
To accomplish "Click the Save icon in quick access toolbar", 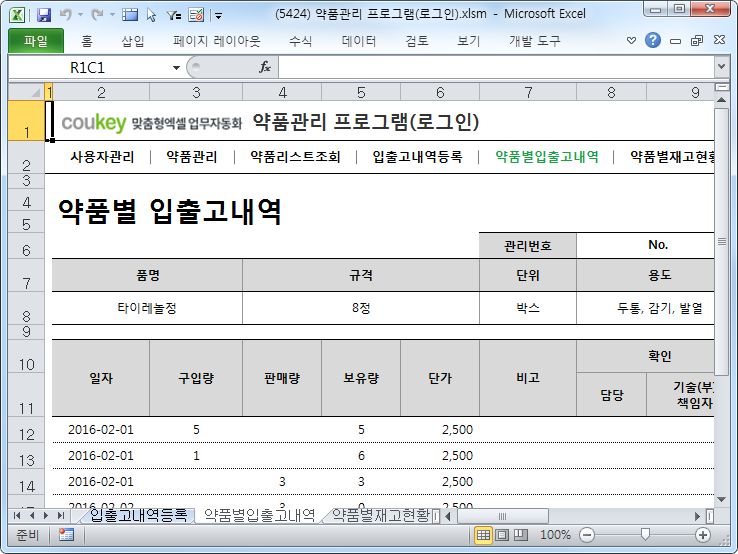I will pyautogui.click(x=44, y=15).
